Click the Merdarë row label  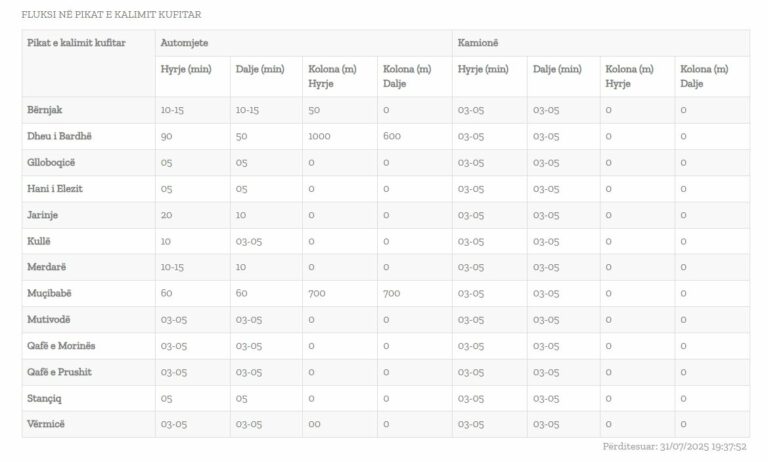(x=47, y=267)
